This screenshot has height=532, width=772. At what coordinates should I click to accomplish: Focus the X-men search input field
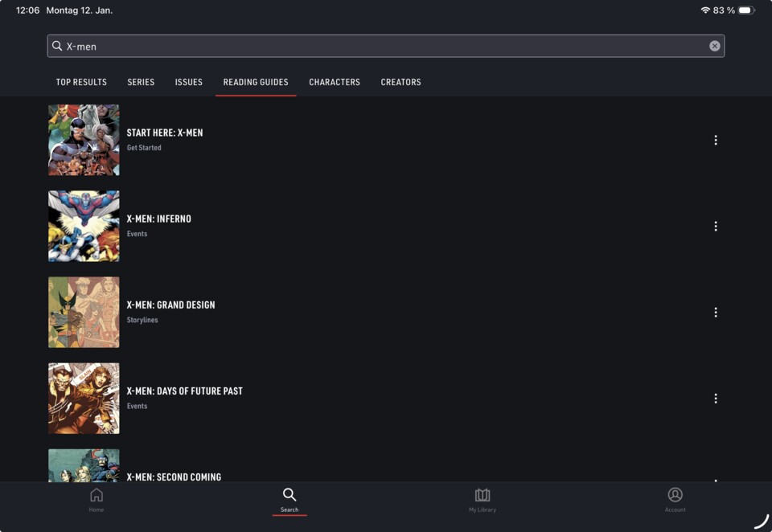(x=385, y=46)
